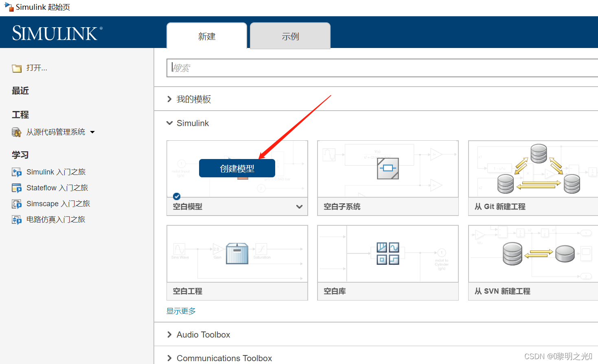Switch to the 示例 tab
Image resolution: width=598 pixels, height=364 pixels.
[290, 36]
